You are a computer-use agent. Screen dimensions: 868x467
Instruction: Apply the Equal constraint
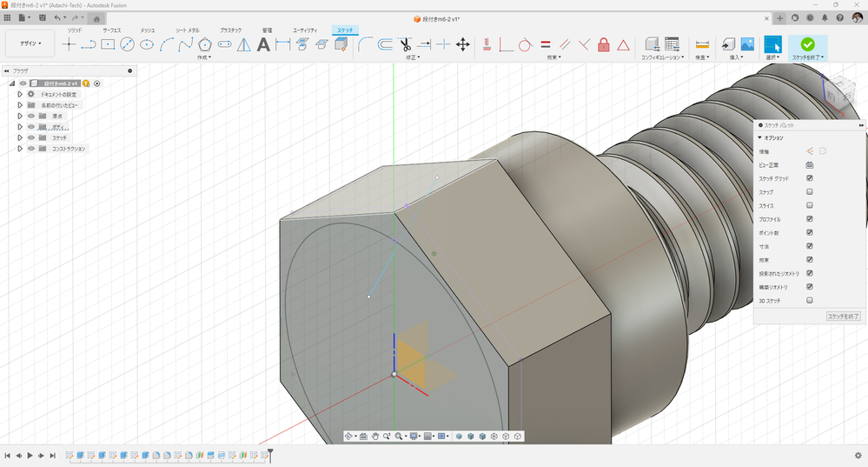point(546,45)
